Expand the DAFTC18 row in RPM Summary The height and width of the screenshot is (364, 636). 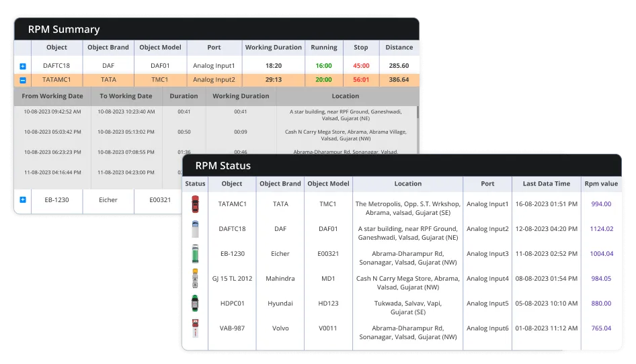tap(23, 66)
